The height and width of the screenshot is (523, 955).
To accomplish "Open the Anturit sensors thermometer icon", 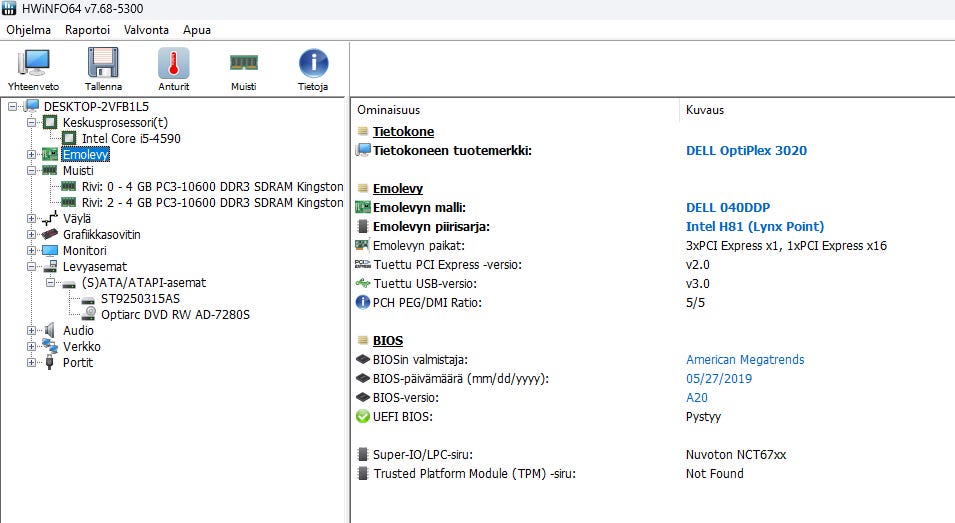I will 174,63.
